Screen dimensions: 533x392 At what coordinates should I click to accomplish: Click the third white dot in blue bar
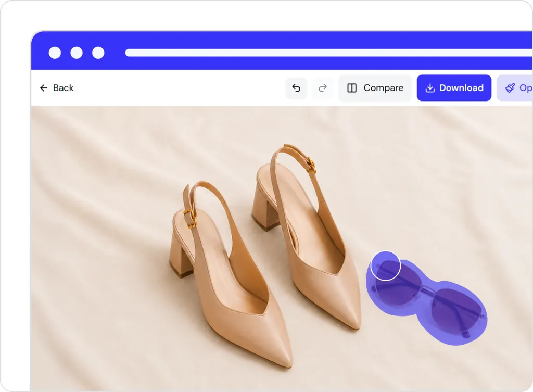pyautogui.click(x=98, y=53)
